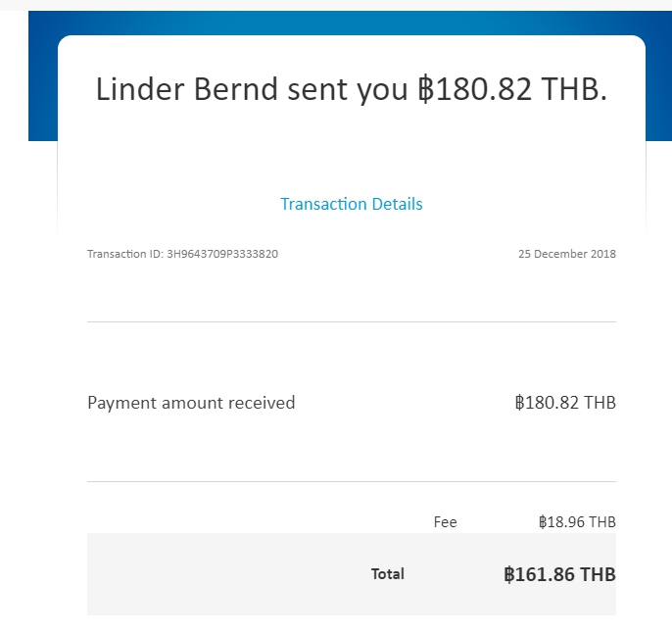Click divider line above Payment amount received
The width and height of the screenshot is (672, 635).
(351, 321)
